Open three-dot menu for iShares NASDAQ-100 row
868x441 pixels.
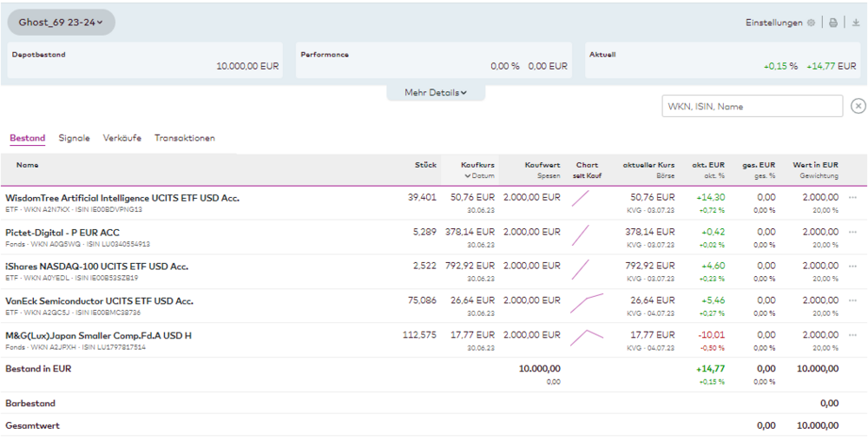tap(852, 267)
